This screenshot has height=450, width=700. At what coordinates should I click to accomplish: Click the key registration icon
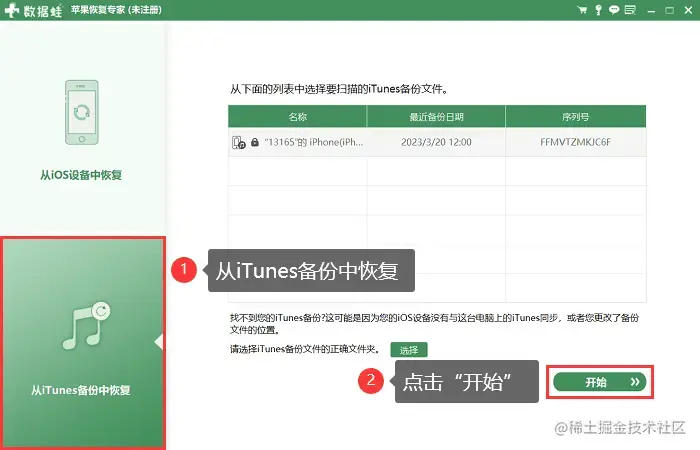coord(598,10)
